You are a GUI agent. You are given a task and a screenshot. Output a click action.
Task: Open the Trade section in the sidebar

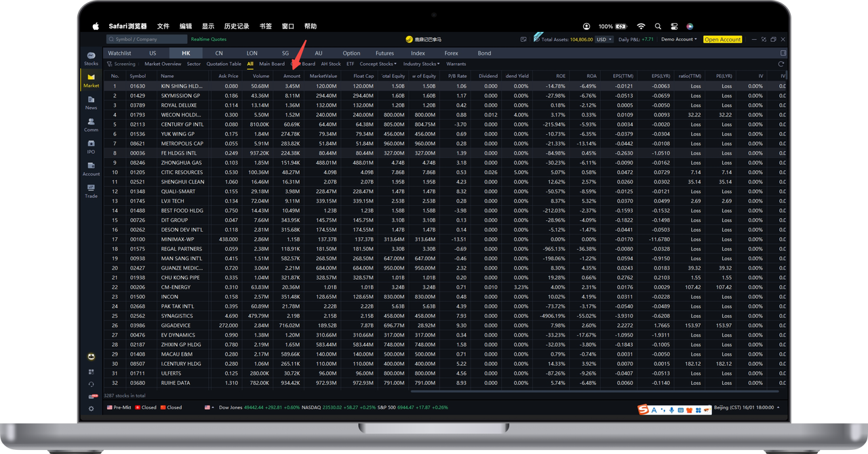coord(91,190)
